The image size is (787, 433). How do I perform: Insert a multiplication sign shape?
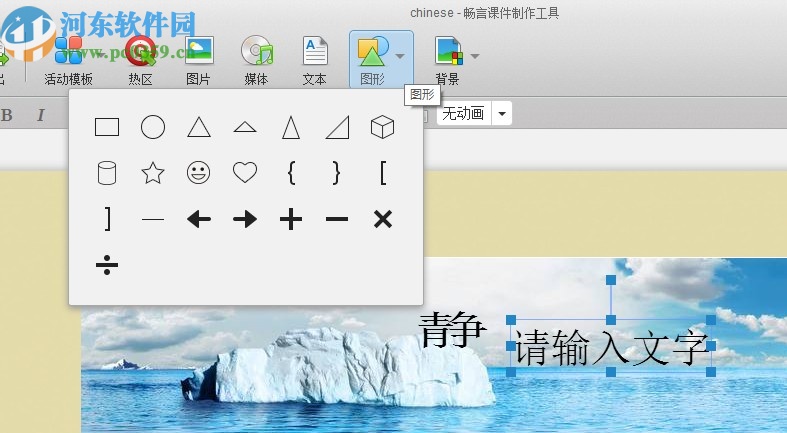pos(383,219)
